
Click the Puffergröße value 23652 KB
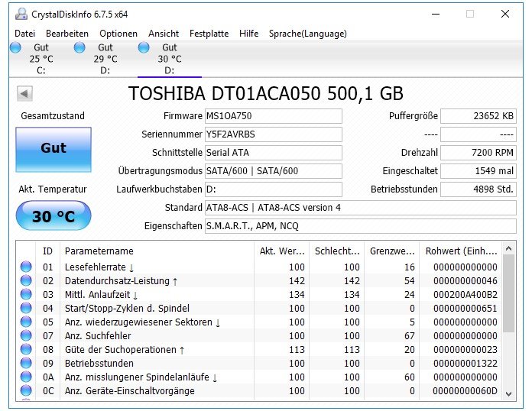[478, 116]
